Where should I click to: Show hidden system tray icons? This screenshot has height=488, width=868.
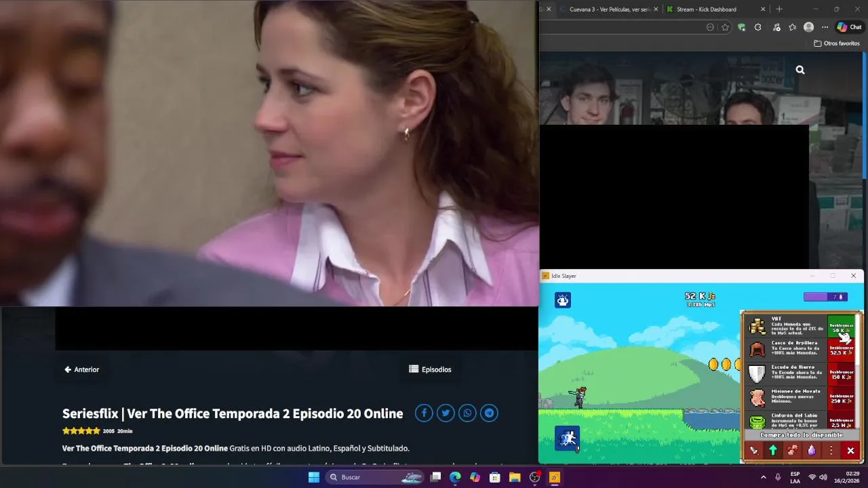(x=763, y=477)
